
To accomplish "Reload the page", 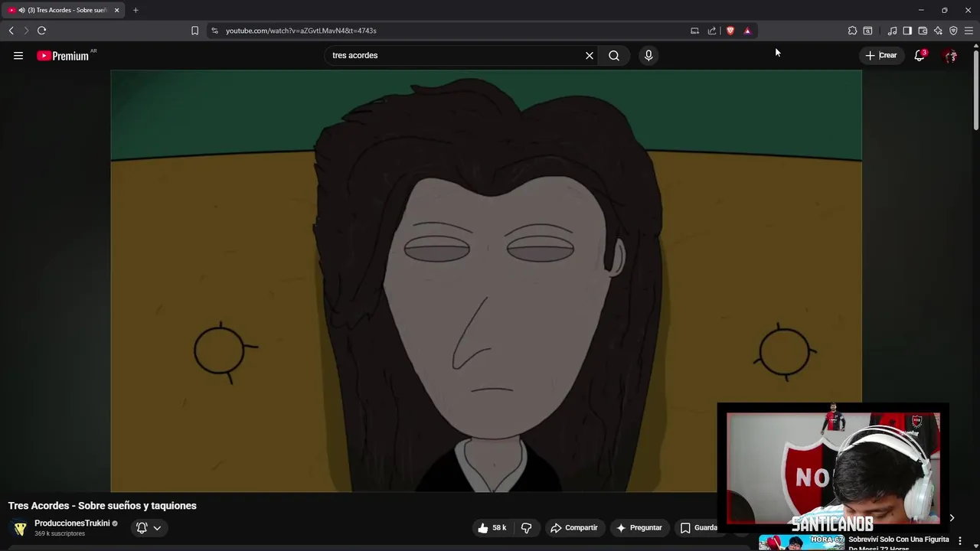I will (x=42, y=31).
